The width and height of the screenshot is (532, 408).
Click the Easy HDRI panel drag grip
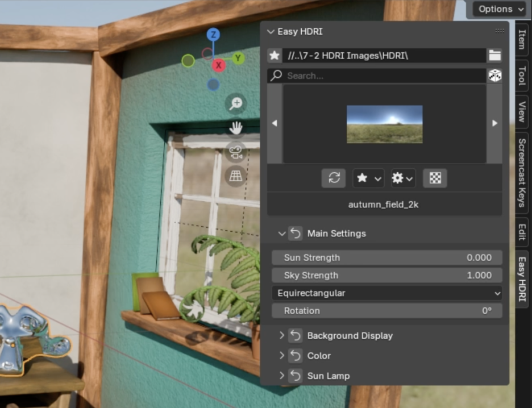(x=500, y=31)
